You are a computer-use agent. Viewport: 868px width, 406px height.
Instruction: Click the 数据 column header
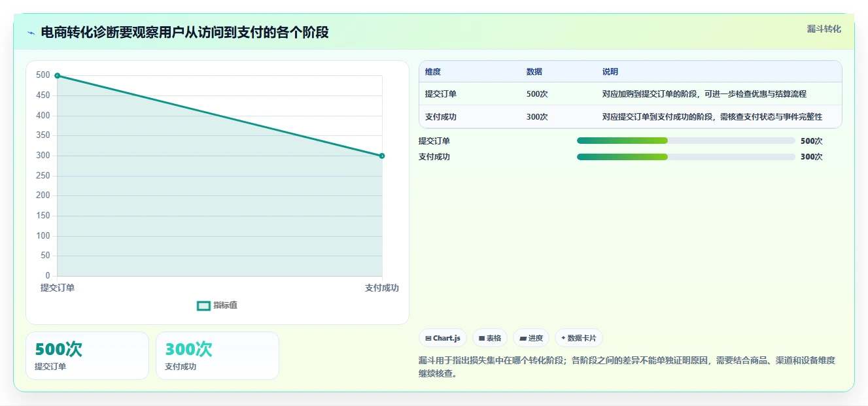pyautogui.click(x=534, y=72)
